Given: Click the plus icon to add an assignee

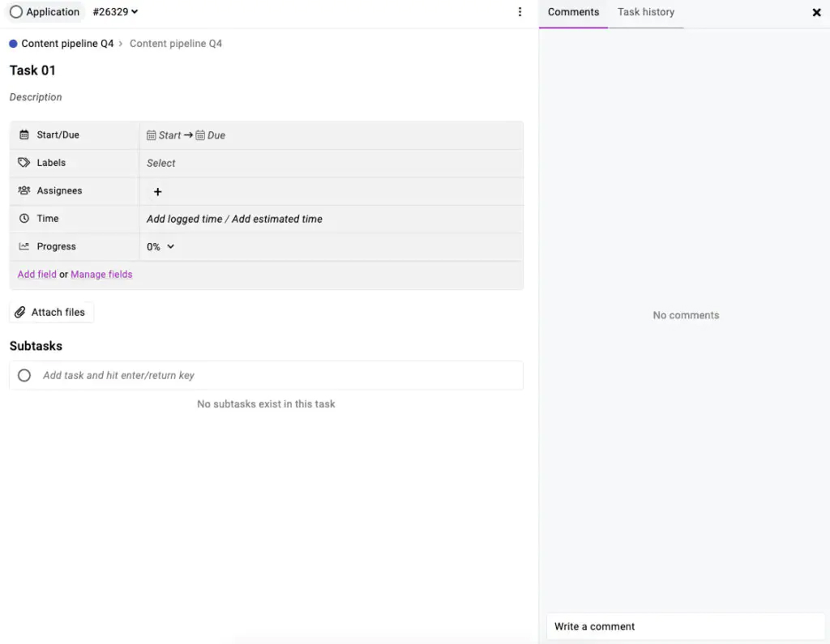Looking at the screenshot, I should (x=157, y=191).
